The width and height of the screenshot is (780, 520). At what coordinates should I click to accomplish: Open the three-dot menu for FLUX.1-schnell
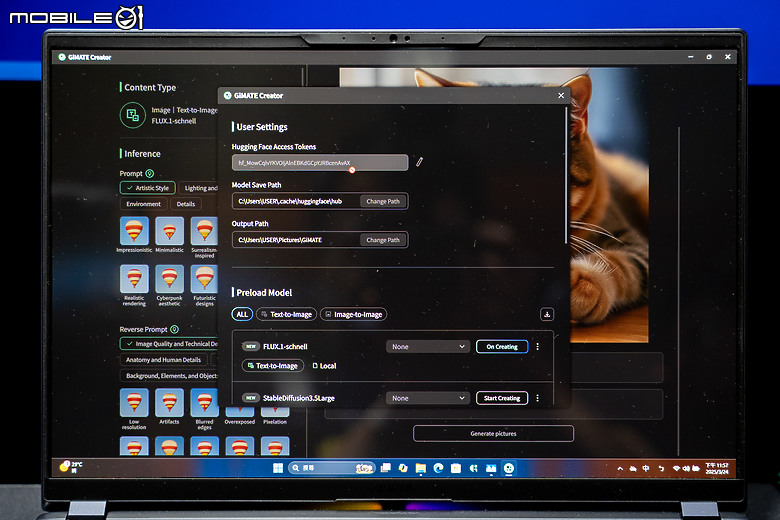point(537,346)
